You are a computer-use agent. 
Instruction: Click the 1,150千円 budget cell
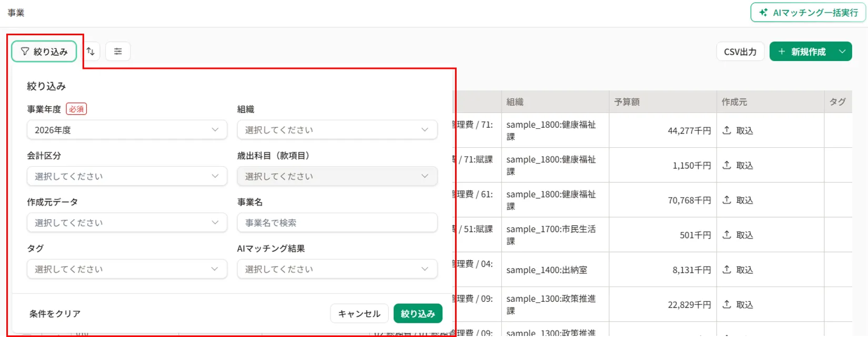click(663, 165)
